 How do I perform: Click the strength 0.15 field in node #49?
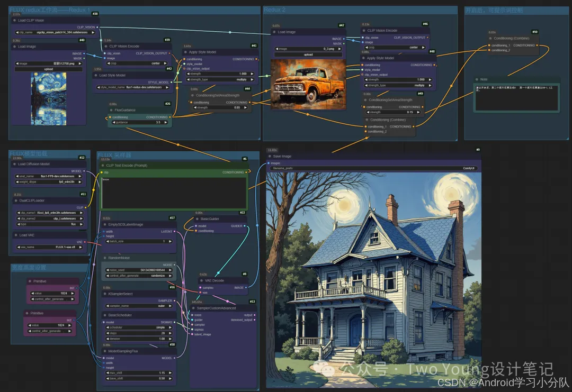pyautogui.click(x=393, y=112)
